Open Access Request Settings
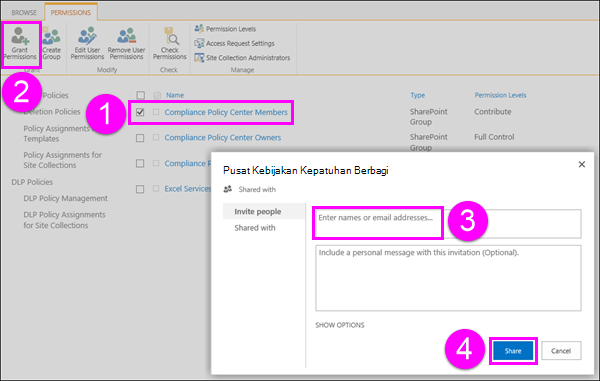 [x=234, y=43]
